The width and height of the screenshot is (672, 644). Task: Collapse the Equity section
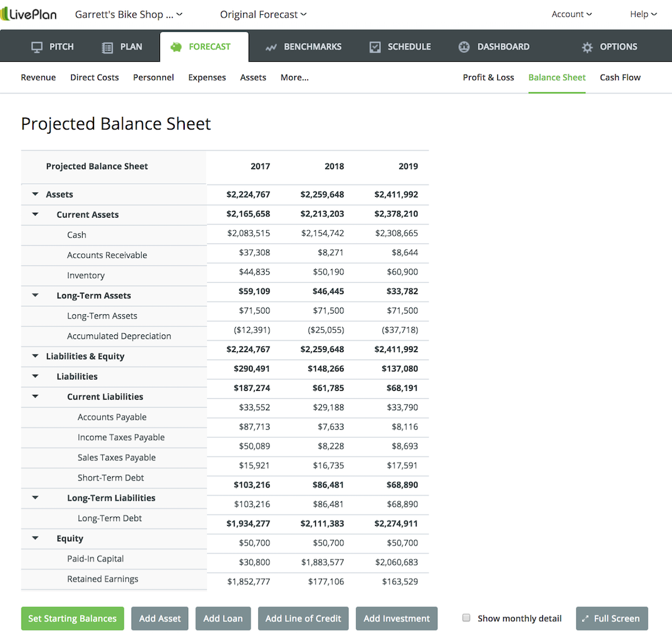[35, 538]
